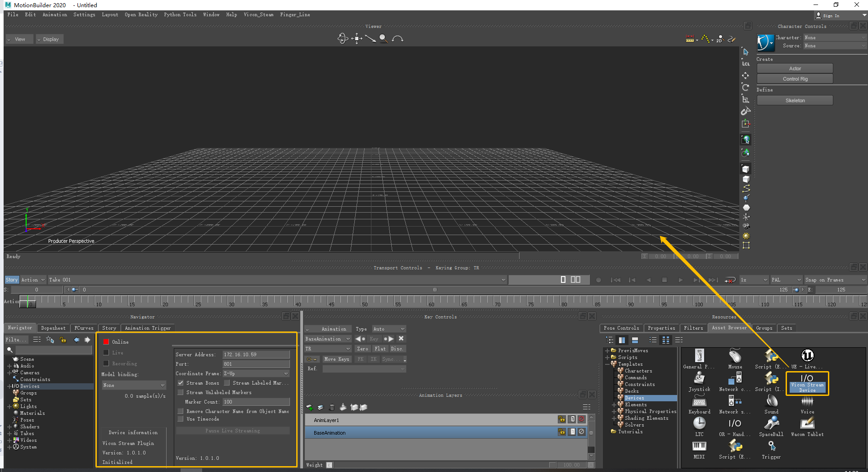This screenshot has height=472, width=868.
Task: Toggle the red Online device indicator
Action: [106, 342]
